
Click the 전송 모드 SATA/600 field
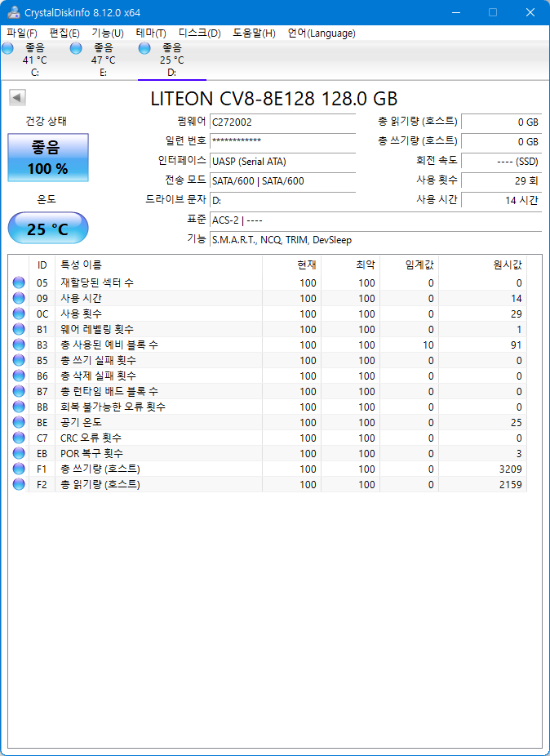[283, 180]
